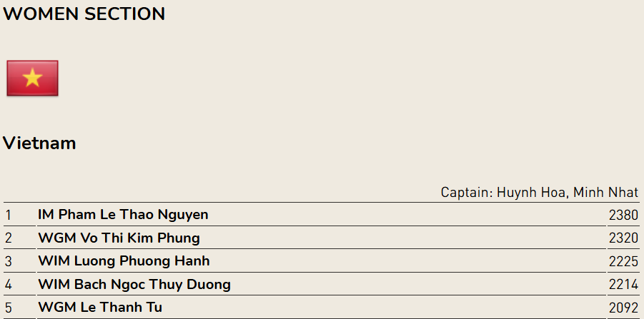
Task: Click board number 3 cell
Action: 20,260
